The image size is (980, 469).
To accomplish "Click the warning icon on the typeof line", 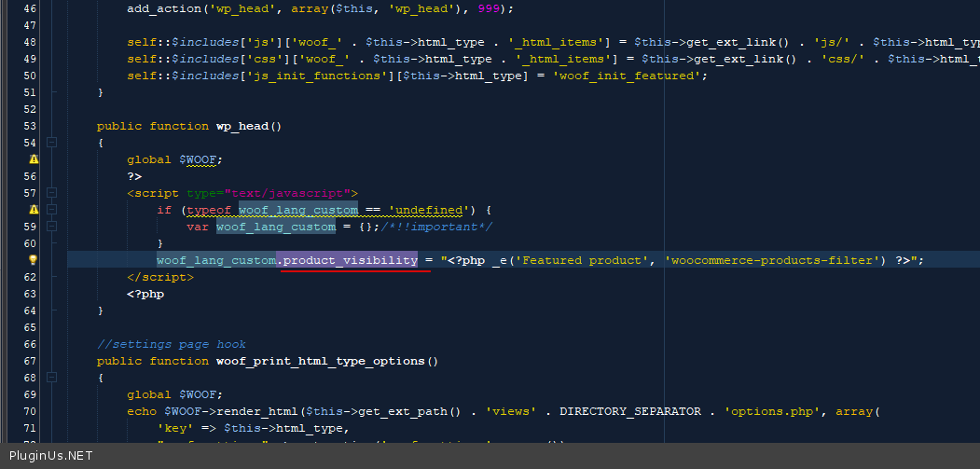I will coord(33,210).
